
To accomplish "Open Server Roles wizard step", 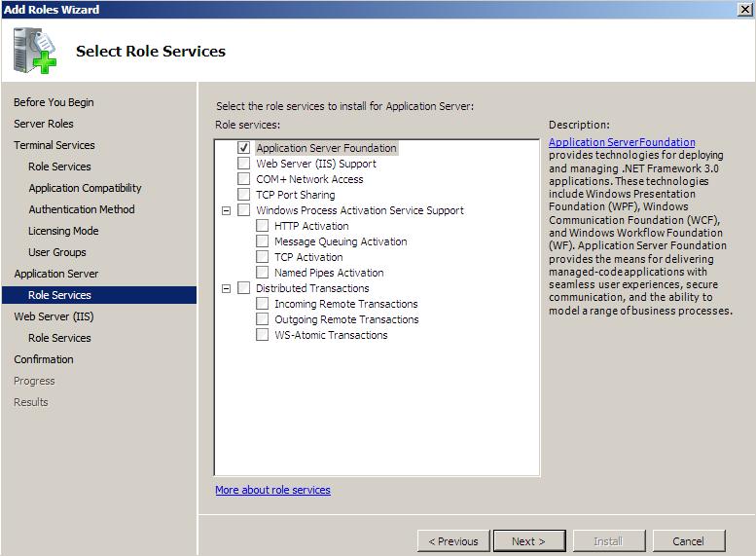I will (x=44, y=124).
